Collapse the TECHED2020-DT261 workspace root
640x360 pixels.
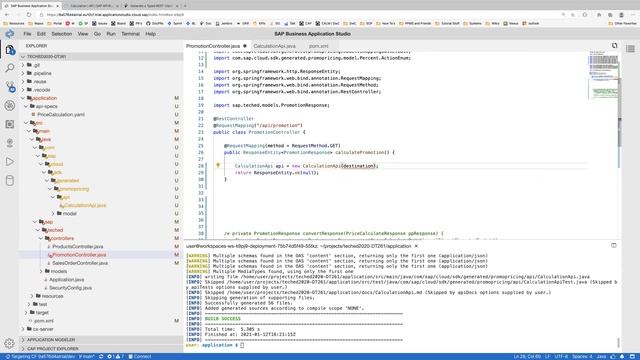pos(23,57)
